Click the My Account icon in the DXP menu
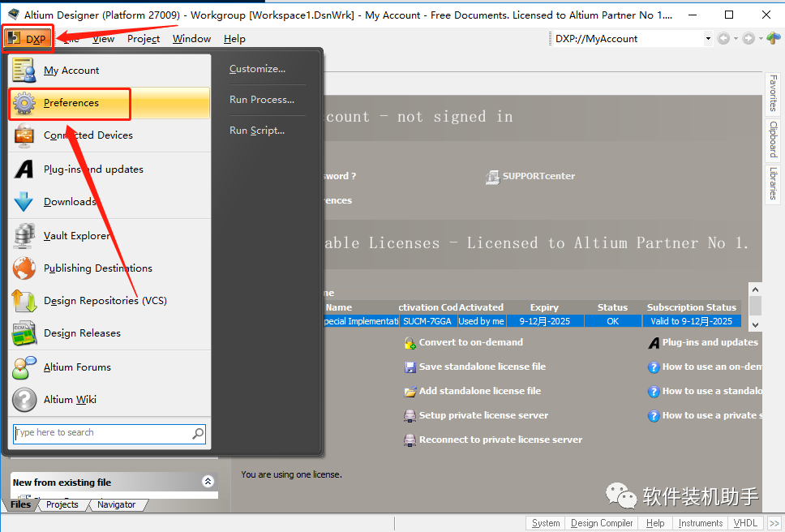785x532 pixels. (24, 70)
